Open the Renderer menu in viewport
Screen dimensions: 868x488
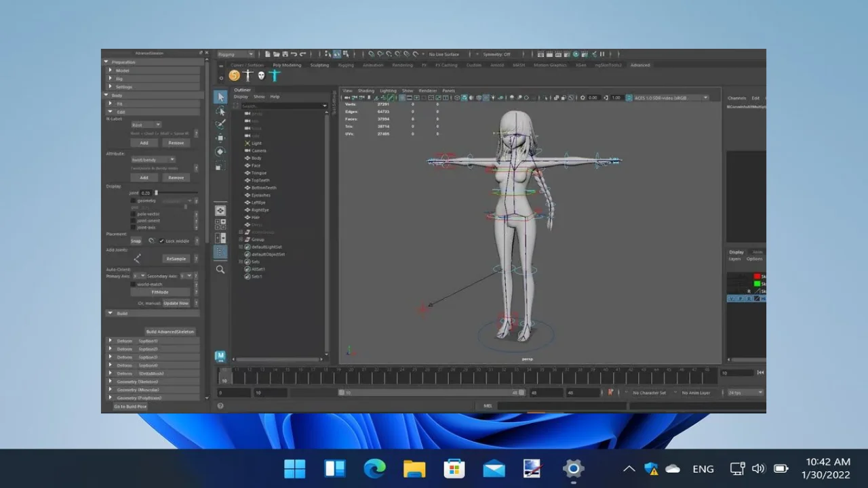coord(428,90)
